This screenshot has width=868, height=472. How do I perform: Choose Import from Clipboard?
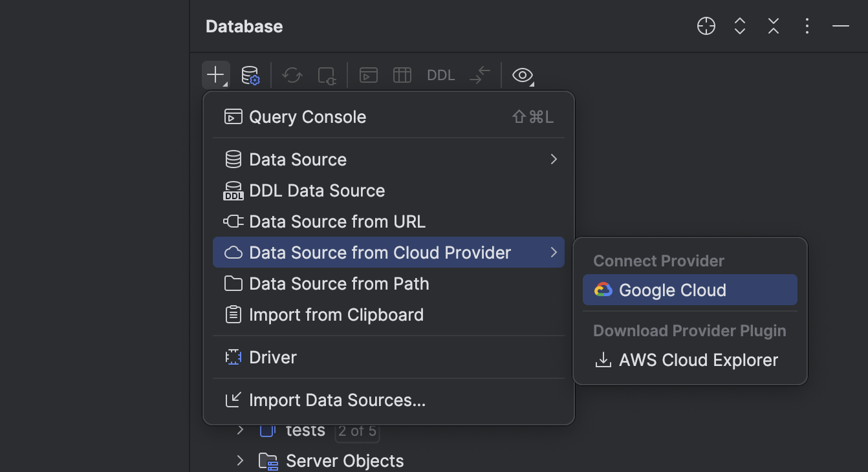pos(336,315)
